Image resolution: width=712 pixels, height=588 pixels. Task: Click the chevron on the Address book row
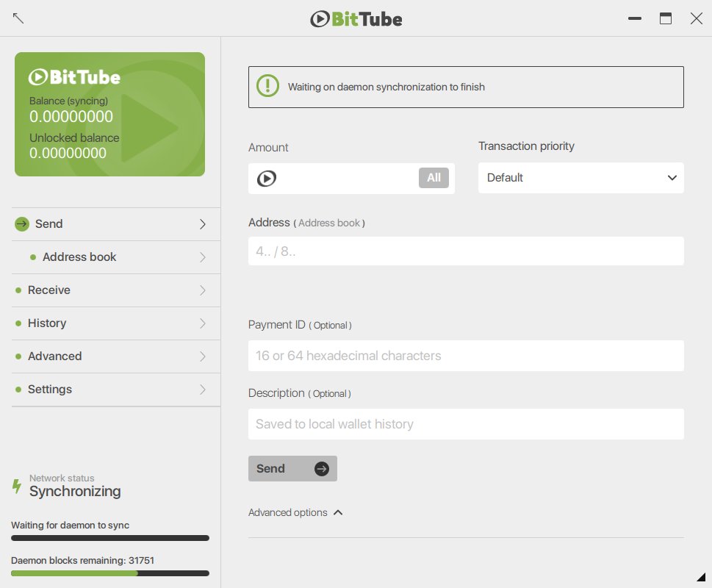tap(203, 257)
